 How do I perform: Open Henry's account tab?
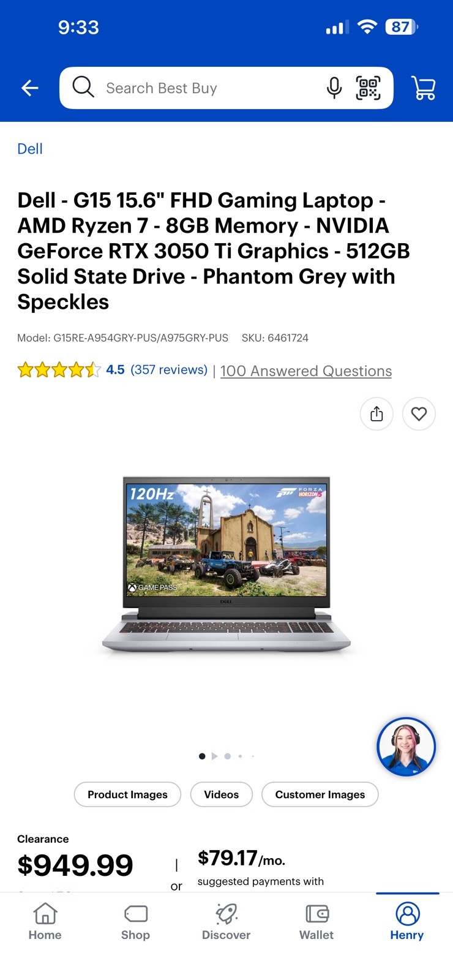pos(407,921)
